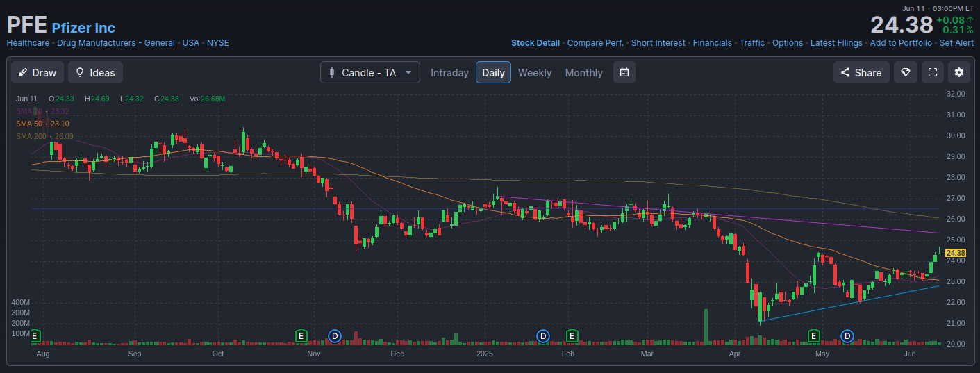Open the Draw tools button
Screen dimensions: 980x373
[38, 72]
